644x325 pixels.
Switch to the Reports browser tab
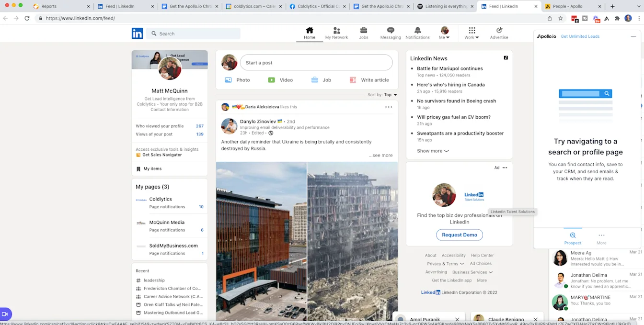click(x=61, y=6)
